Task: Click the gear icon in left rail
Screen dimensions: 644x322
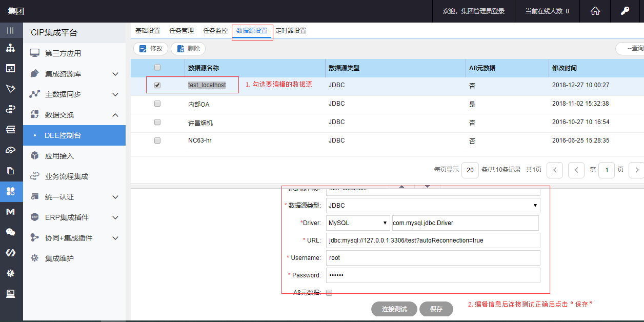Action: point(10,273)
